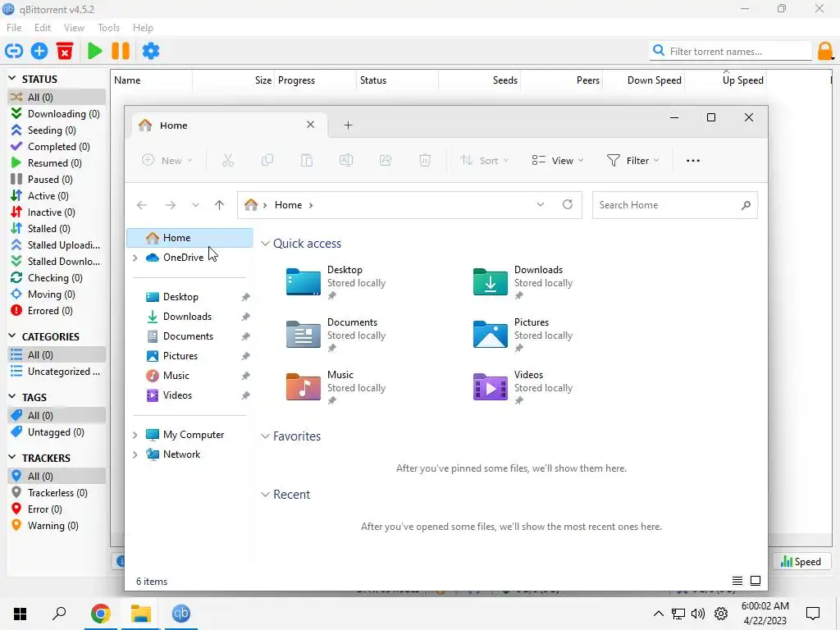Open the View menu in qBittorrent
This screenshot has width=840, height=630.
(x=74, y=27)
